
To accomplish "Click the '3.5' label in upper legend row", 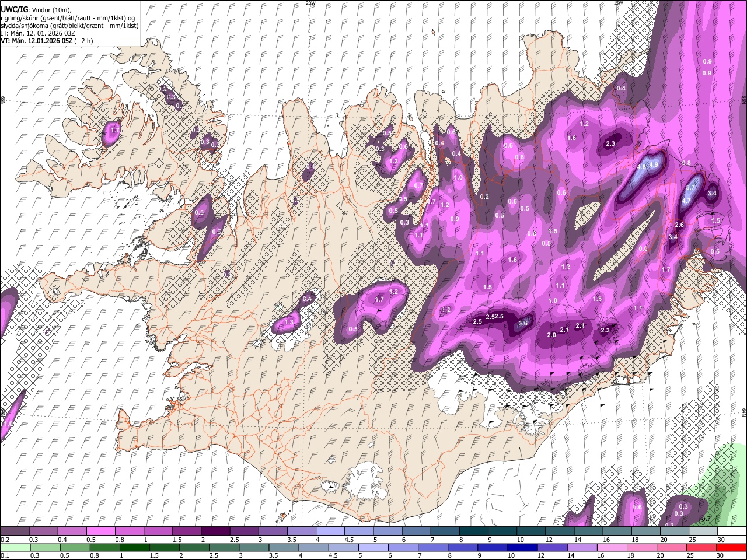I will (291, 540).
